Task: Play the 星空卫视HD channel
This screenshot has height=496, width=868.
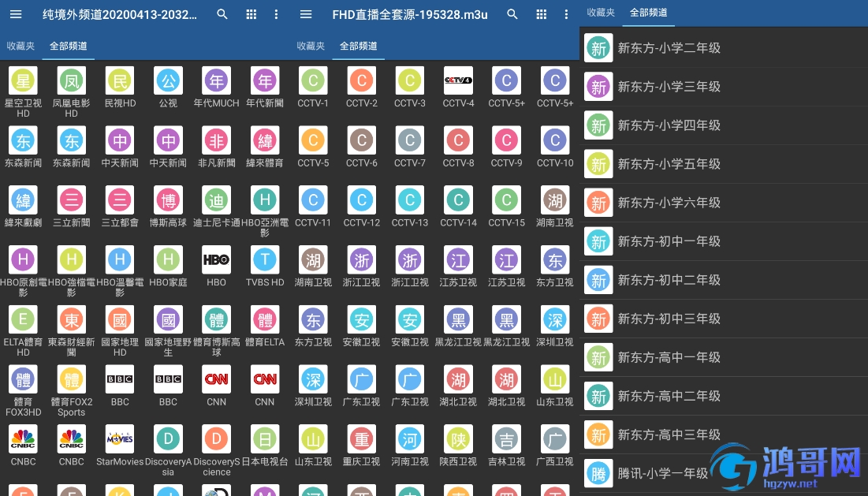Action: point(23,91)
